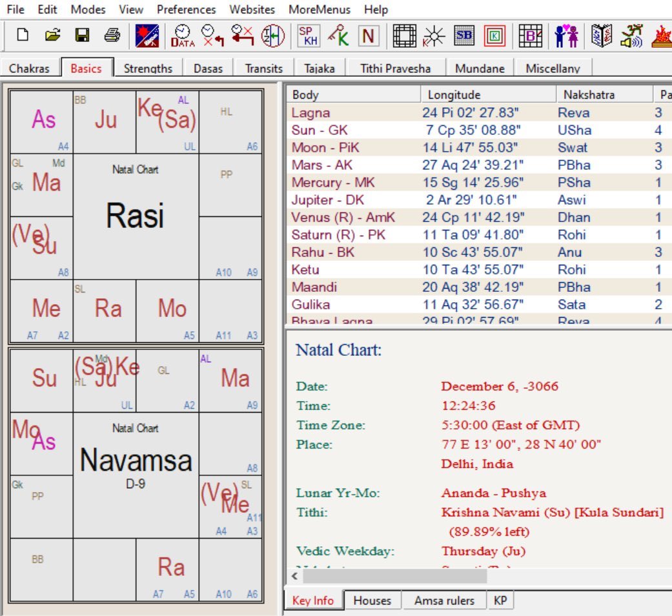This screenshot has height=616, width=672.
Task: Open the Modes menu
Action: click(x=88, y=10)
